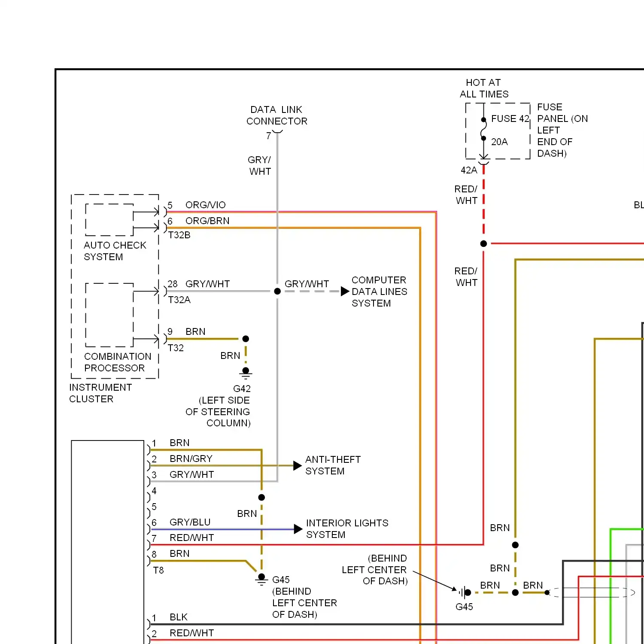Select the 'COMBINATION PROCESSOR' label
The width and height of the screenshot is (644, 644).
(118, 362)
